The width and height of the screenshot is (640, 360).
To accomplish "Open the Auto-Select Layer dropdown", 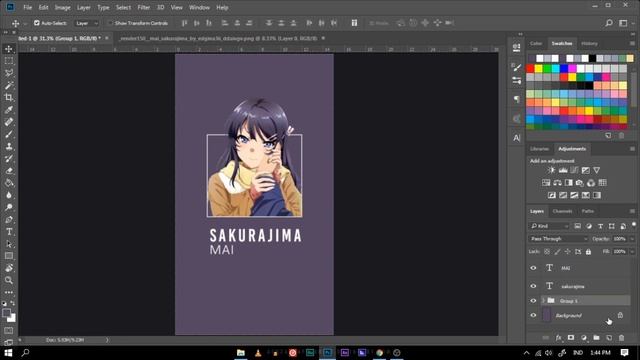I will tap(87, 23).
